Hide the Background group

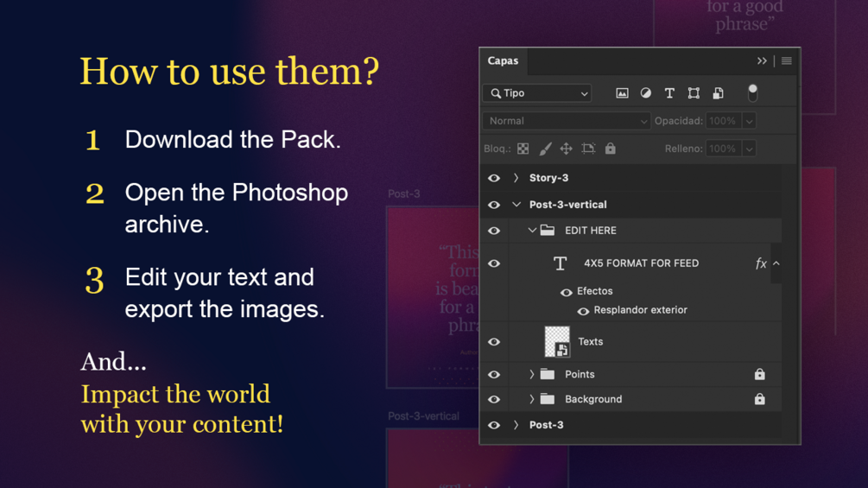pyautogui.click(x=494, y=400)
